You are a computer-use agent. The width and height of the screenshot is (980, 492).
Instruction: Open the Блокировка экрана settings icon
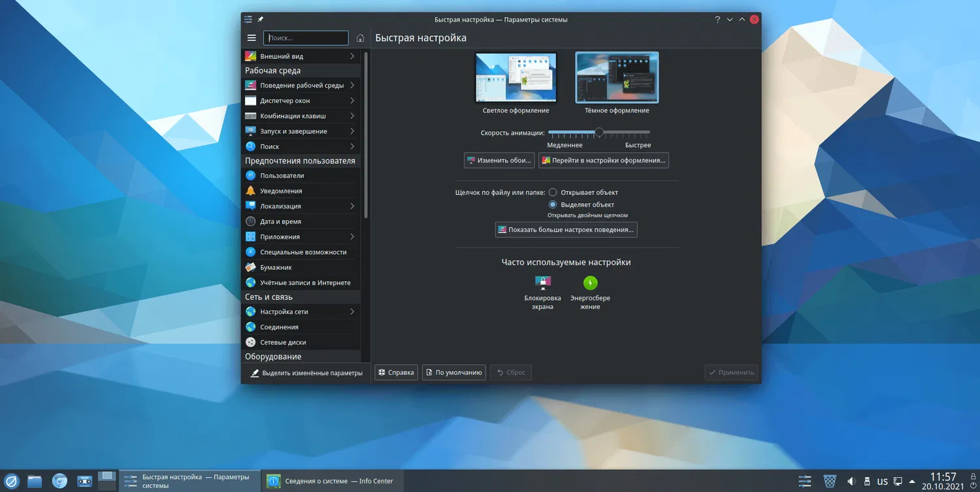[542, 283]
